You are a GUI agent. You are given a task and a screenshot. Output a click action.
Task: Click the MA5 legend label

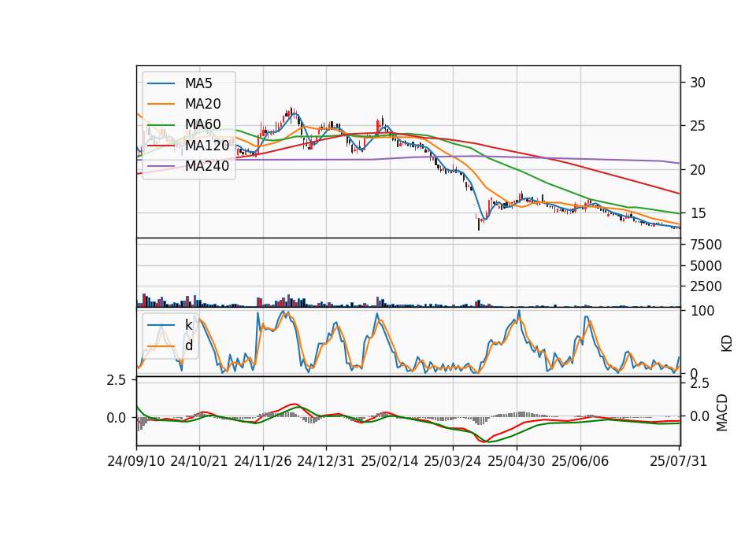click(198, 83)
